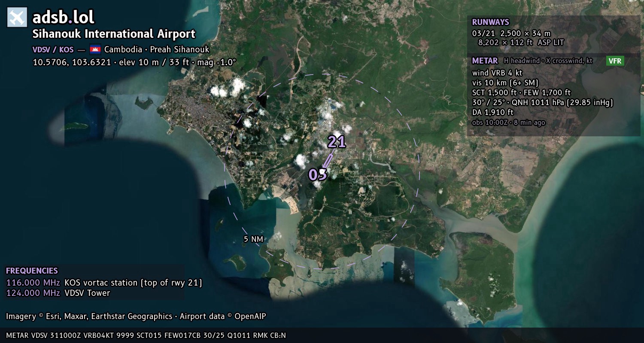Click the 124.000 MHz frequency value
This screenshot has height=343, width=644.
point(33,293)
